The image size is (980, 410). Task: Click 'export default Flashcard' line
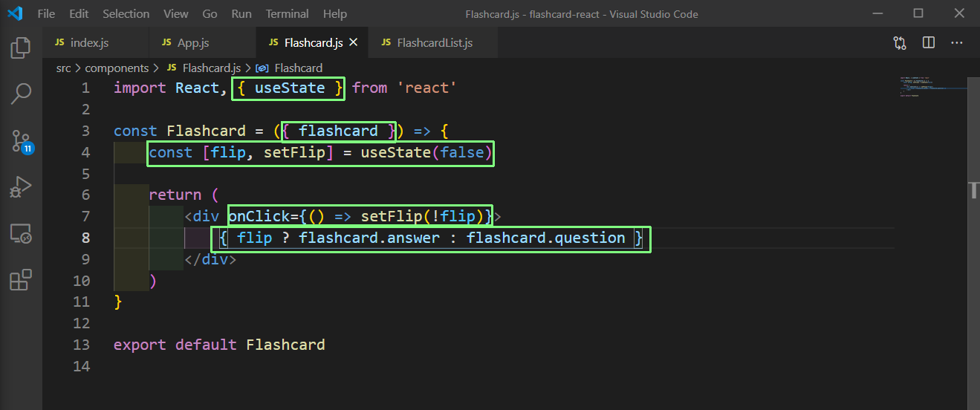[x=219, y=345]
